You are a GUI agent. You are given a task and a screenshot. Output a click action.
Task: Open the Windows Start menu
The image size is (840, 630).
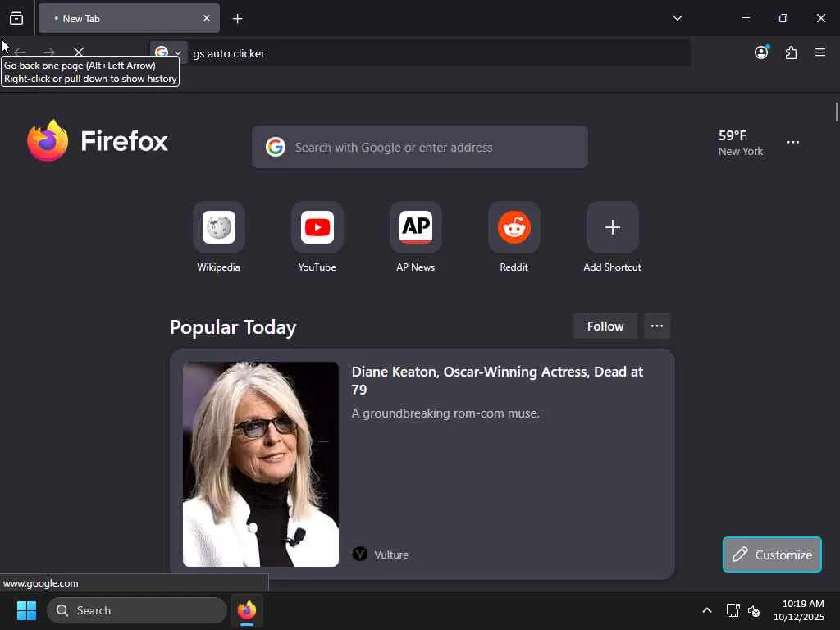(x=26, y=610)
